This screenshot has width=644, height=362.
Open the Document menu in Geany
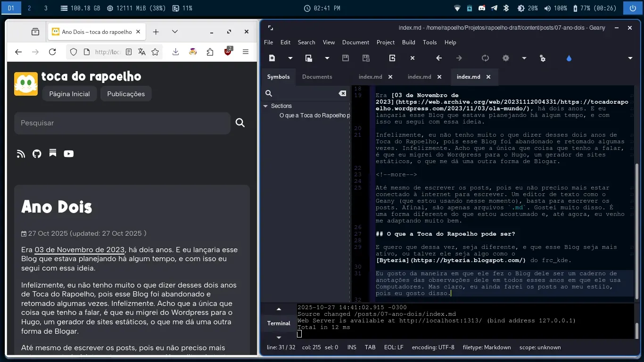click(x=355, y=42)
